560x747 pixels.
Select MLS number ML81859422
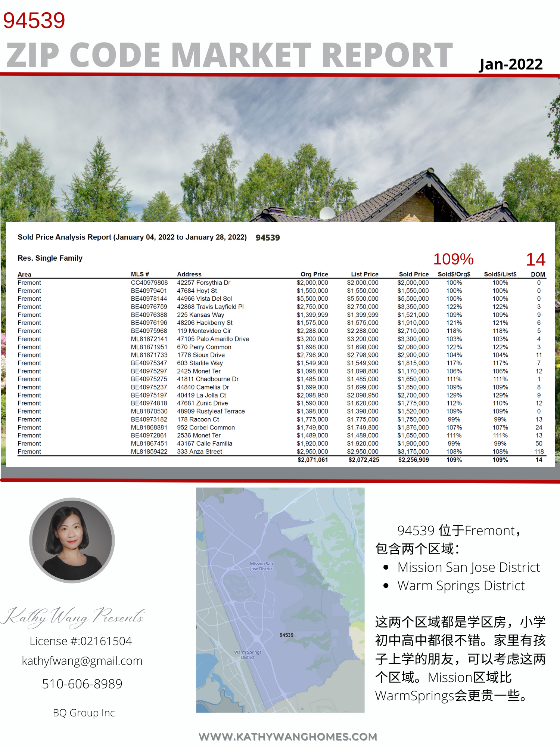pyautogui.click(x=149, y=452)
